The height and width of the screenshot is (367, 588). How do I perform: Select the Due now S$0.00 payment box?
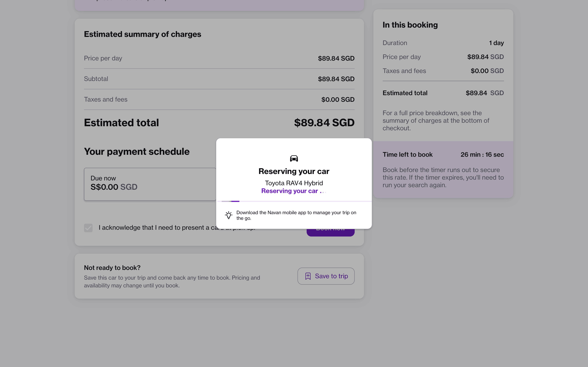pyautogui.click(x=150, y=184)
